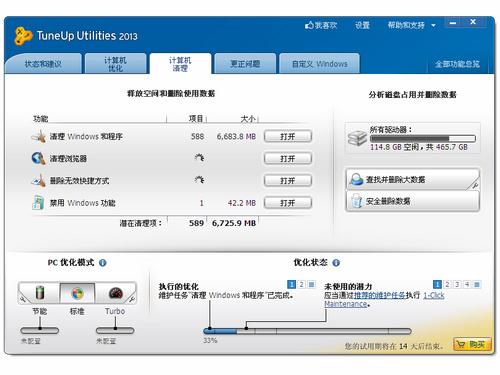The height and width of the screenshot is (375, 500).
Task: Click the 节能 unconfigured slider bar
Action: pyautogui.click(x=40, y=330)
